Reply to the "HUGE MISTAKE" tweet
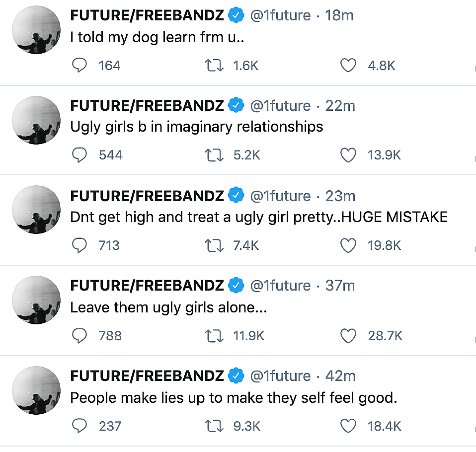476x452 pixels. coord(80,245)
